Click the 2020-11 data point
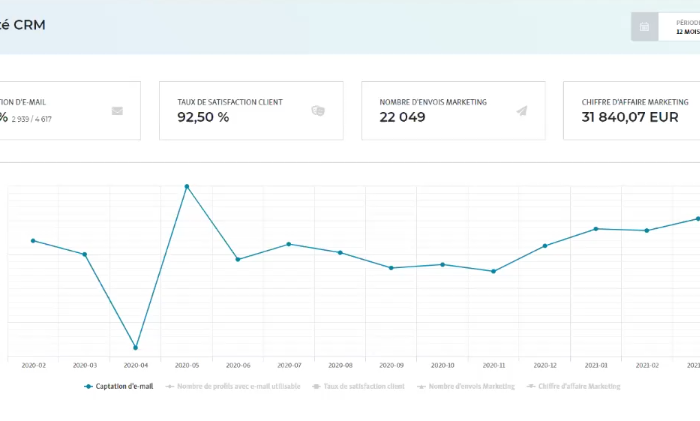700x421 pixels. [x=494, y=271]
